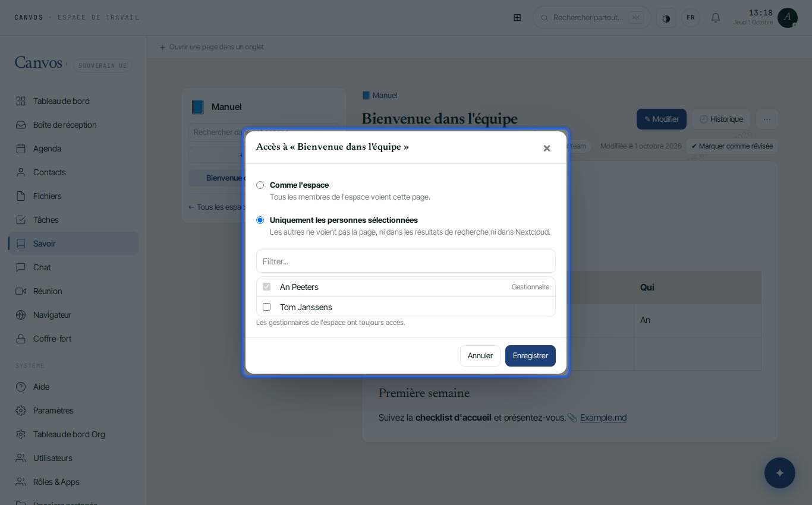Open the FR language selector

[x=691, y=18]
